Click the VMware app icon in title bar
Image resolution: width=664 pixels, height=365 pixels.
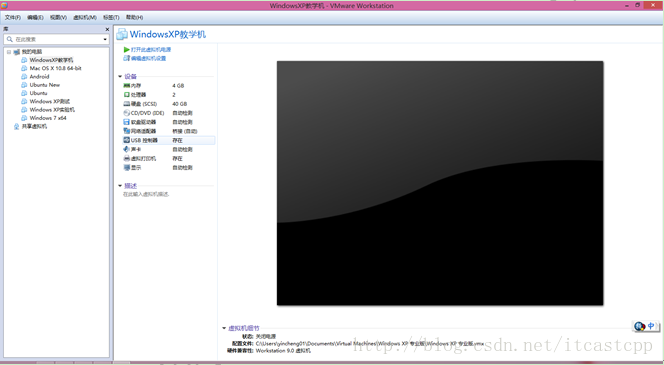[x=4, y=6]
